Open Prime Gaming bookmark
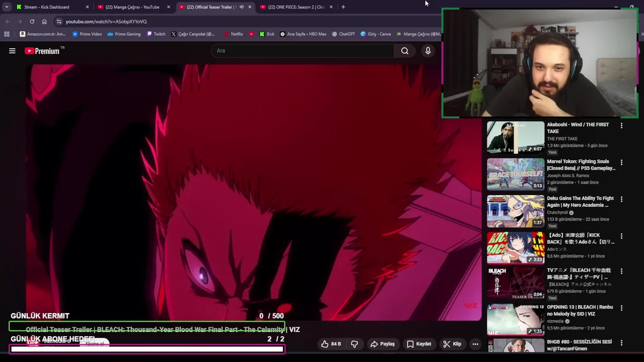644x362 pixels. click(124, 34)
